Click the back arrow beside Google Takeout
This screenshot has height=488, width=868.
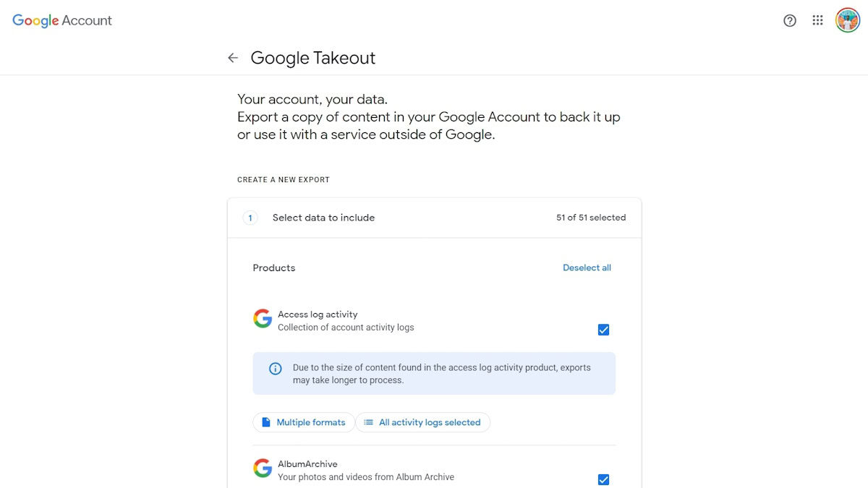pos(233,58)
